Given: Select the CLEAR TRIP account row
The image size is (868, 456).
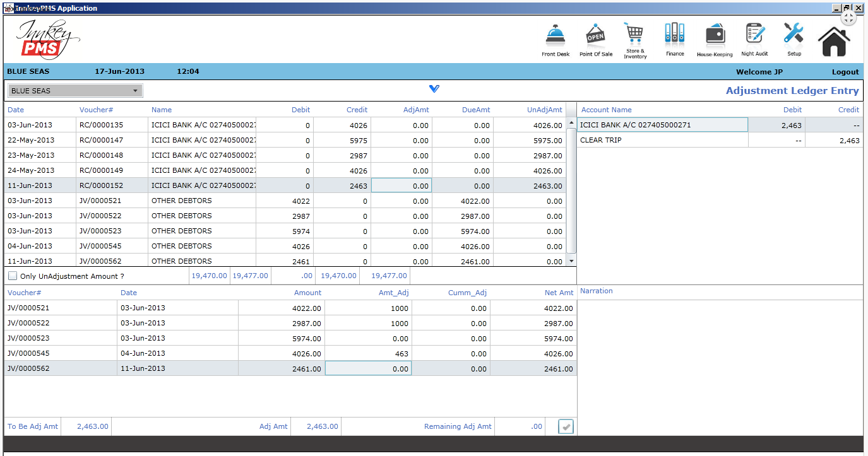Looking at the screenshot, I should (663, 139).
